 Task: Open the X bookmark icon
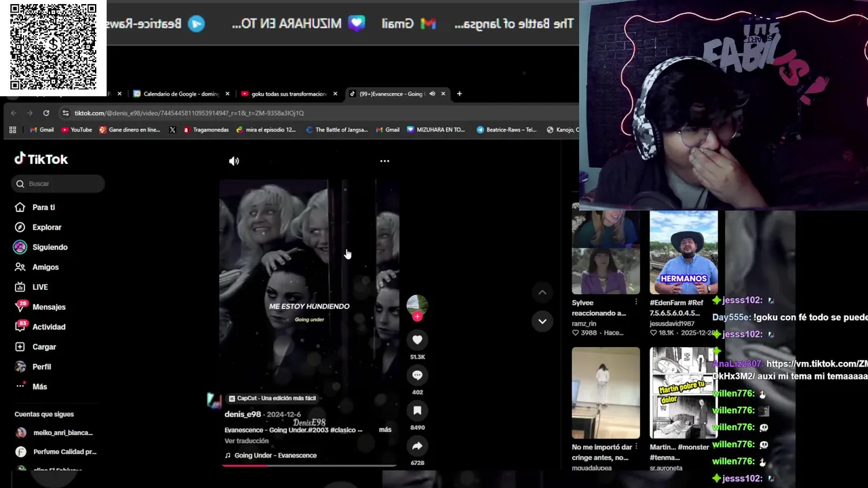click(172, 129)
